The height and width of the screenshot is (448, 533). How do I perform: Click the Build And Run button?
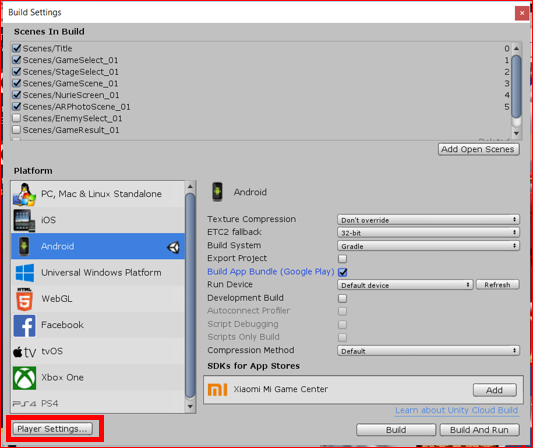(479, 430)
